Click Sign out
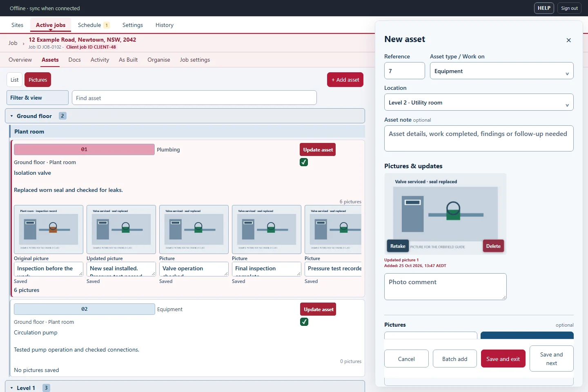 pos(569,8)
